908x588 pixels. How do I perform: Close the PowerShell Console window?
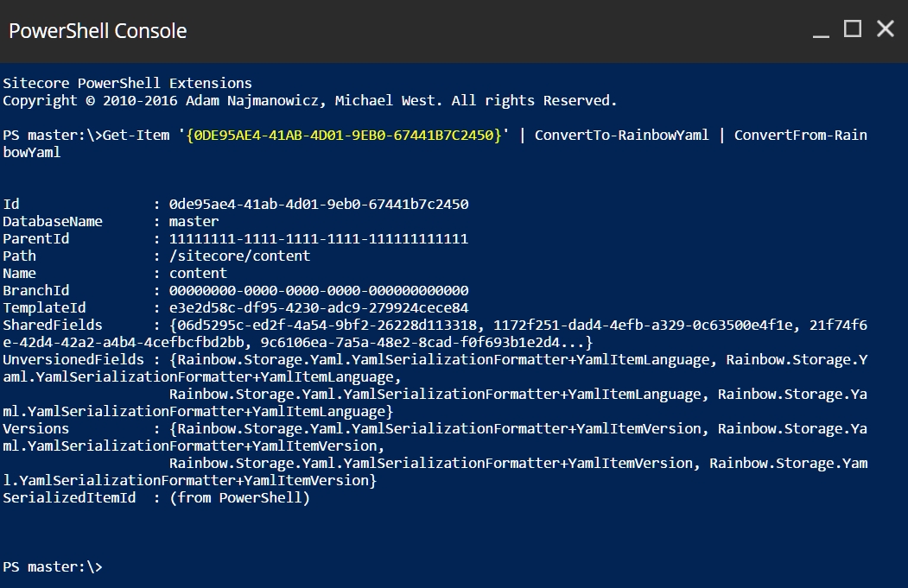pos(885,30)
